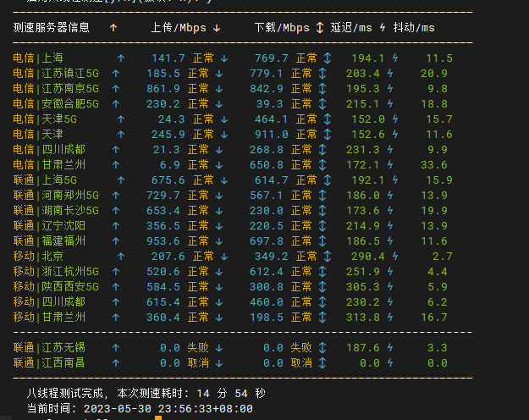Click the 八线程测试完成 summary line
The height and width of the screenshot is (420, 529).
tap(146, 393)
